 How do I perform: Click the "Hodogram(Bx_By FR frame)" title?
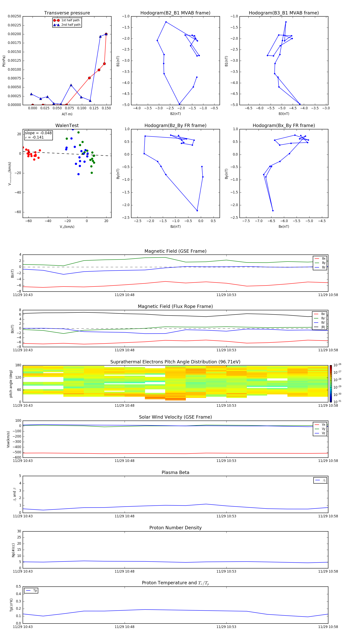point(284,125)
